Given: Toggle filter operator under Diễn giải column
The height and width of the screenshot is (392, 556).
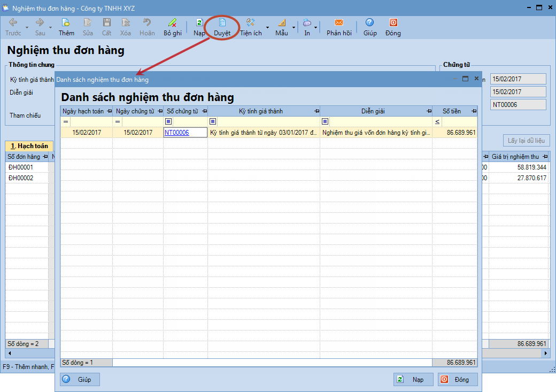Looking at the screenshot, I should [325, 121].
